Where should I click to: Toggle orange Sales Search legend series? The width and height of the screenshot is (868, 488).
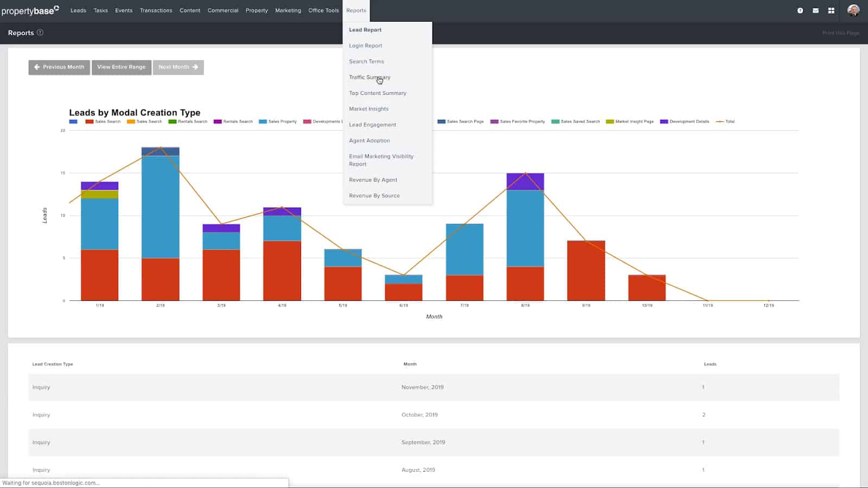pos(144,121)
